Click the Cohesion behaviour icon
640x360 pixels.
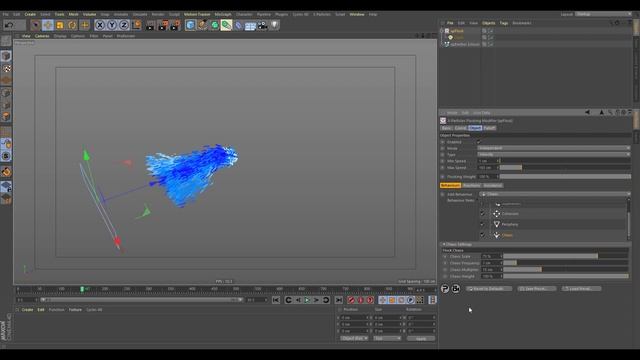496,213
